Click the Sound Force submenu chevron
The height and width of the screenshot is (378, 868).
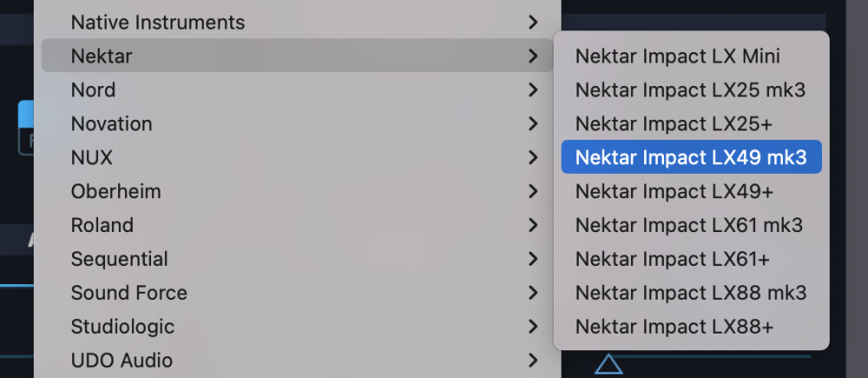click(534, 293)
